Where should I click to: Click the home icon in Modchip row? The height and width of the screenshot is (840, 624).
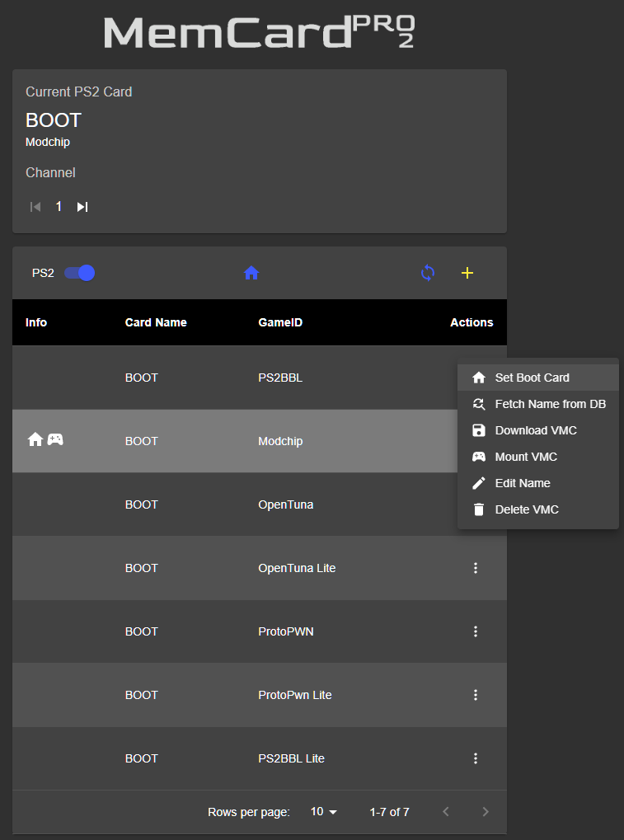click(x=35, y=440)
